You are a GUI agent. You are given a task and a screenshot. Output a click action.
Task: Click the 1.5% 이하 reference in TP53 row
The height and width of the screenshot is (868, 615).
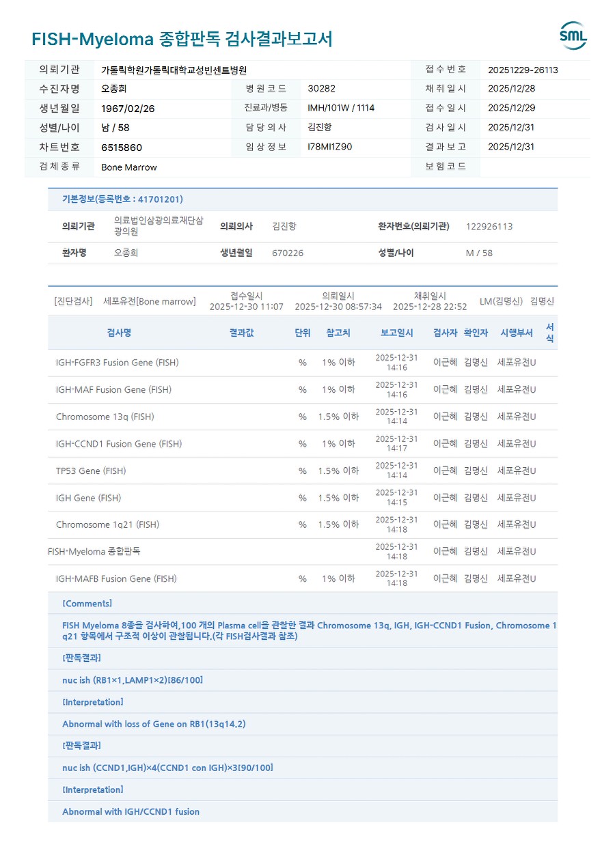[x=338, y=471]
